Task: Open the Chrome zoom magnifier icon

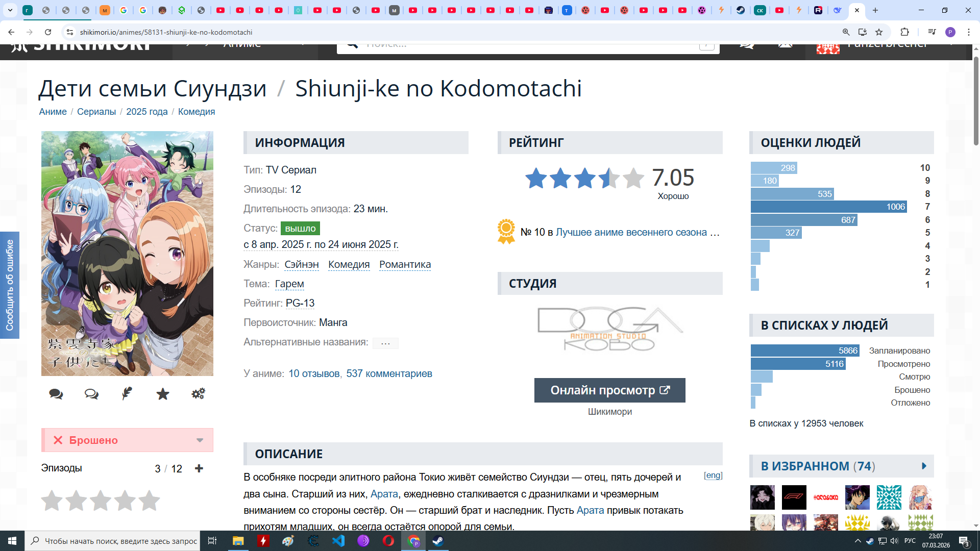Action: pyautogui.click(x=846, y=32)
